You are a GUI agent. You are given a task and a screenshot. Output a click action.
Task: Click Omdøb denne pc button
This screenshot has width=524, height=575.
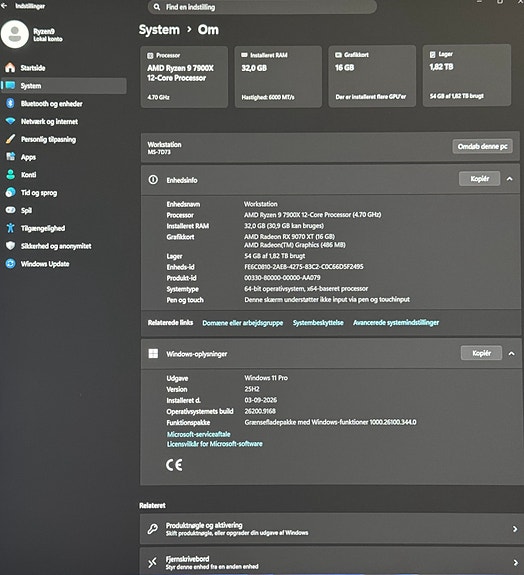[482, 146]
